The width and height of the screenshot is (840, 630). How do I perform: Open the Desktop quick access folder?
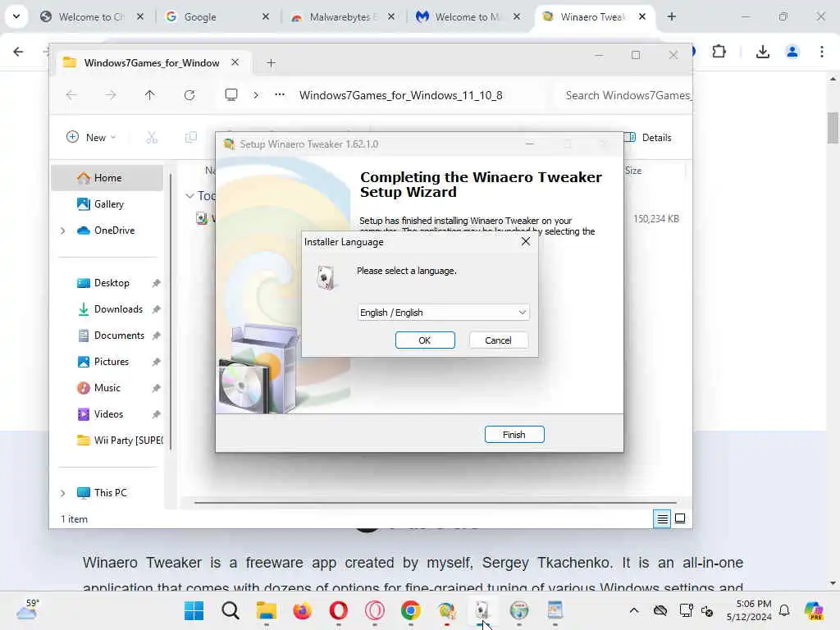point(112,283)
